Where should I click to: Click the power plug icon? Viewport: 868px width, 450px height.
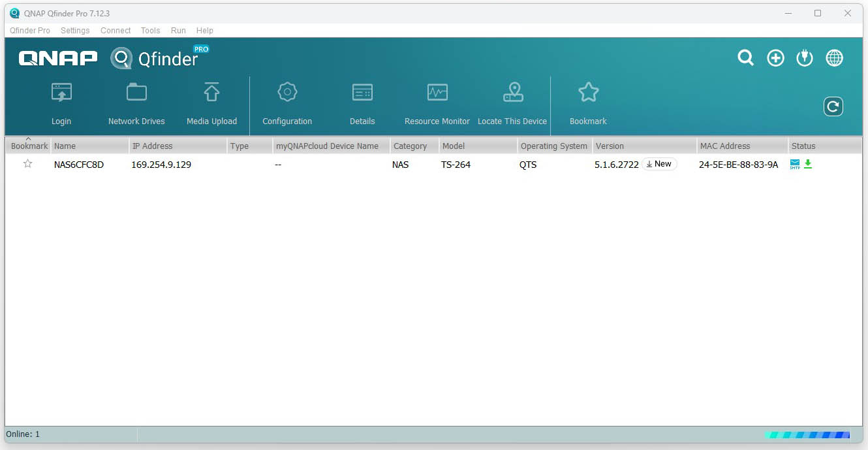(805, 58)
